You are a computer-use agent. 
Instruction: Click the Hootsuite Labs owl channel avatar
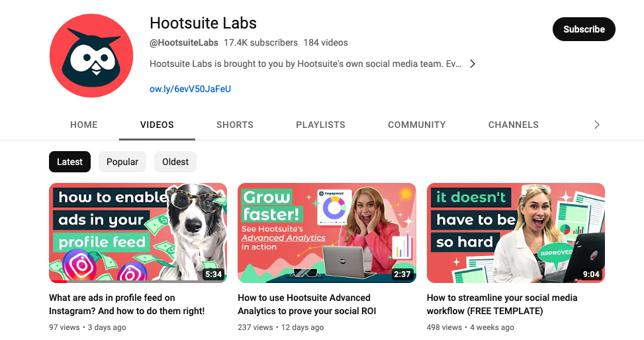92,56
